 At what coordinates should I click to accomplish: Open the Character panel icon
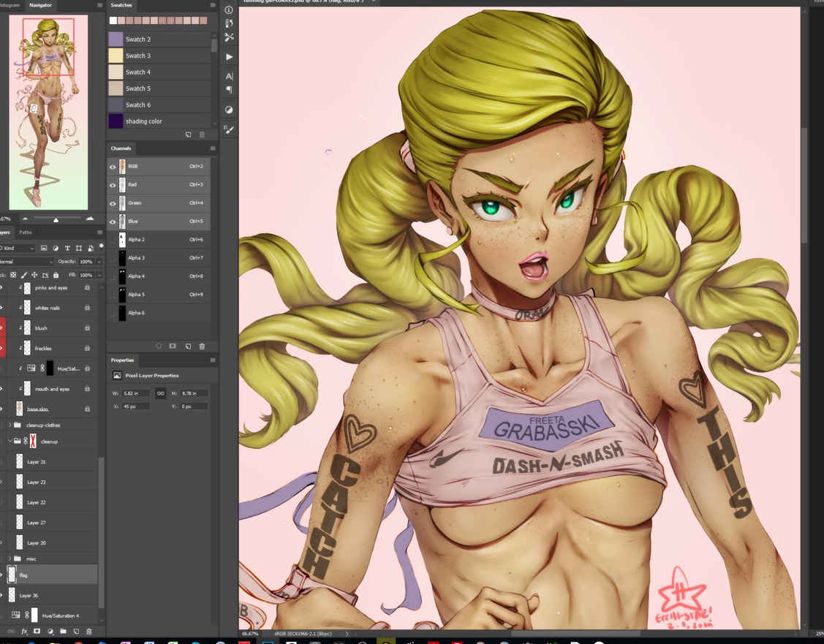coord(229,76)
